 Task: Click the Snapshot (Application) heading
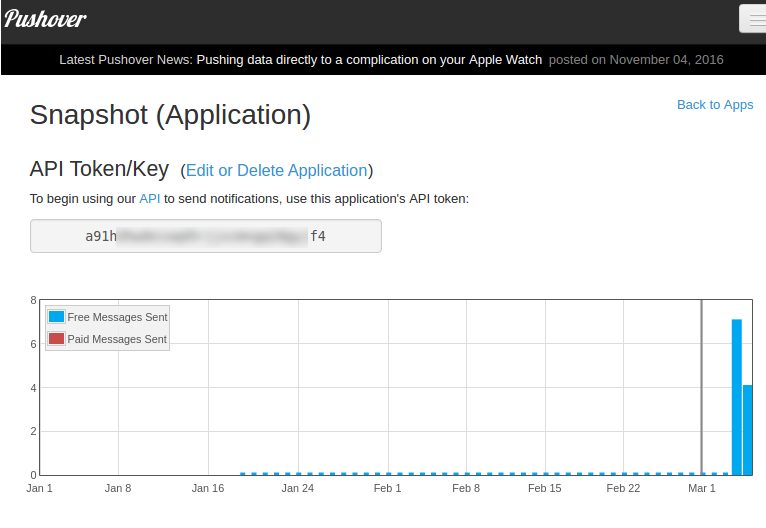(x=170, y=115)
